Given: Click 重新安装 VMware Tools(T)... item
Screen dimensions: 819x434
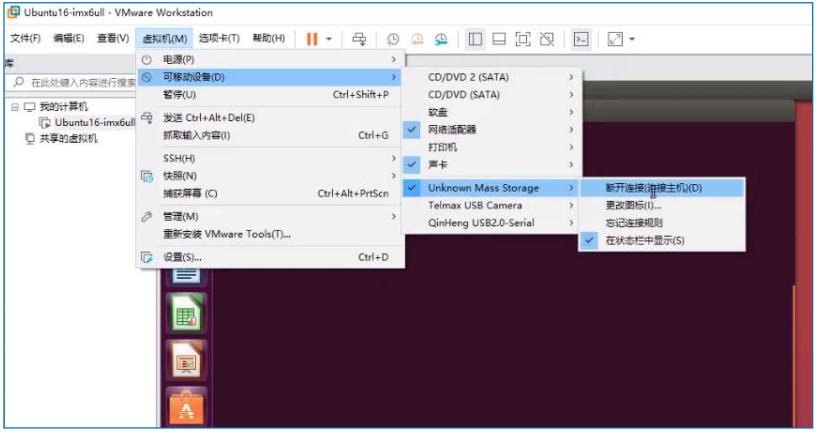Looking at the screenshot, I should pyautogui.click(x=271, y=234).
